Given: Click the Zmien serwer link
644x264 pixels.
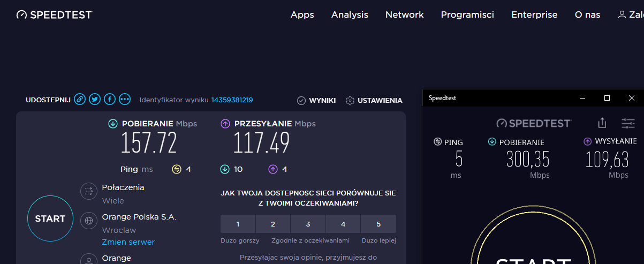Looking at the screenshot, I should [128, 242].
